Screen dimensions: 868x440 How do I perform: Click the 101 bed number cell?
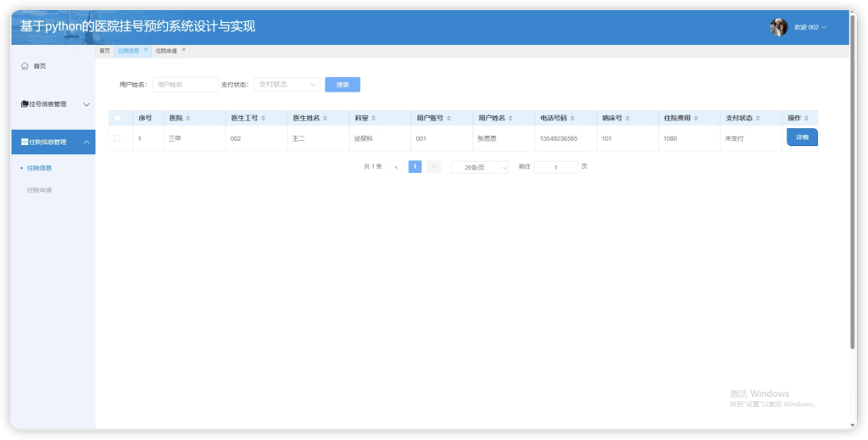[x=607, y=139]
